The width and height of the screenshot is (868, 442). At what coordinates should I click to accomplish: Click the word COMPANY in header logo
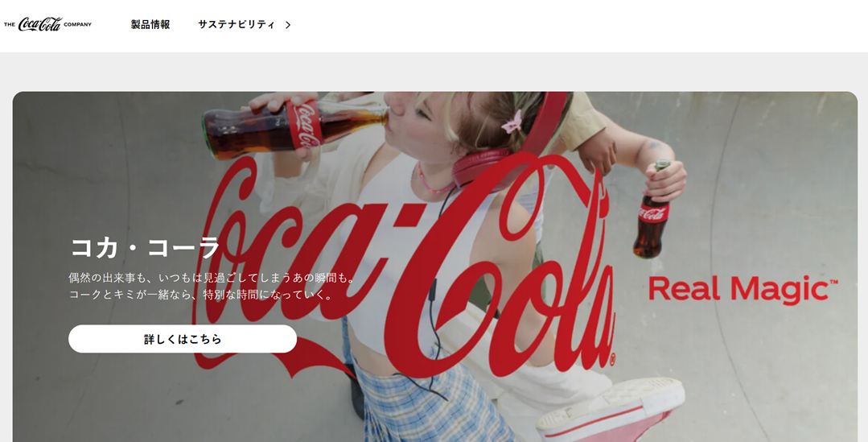pos(77,25)
